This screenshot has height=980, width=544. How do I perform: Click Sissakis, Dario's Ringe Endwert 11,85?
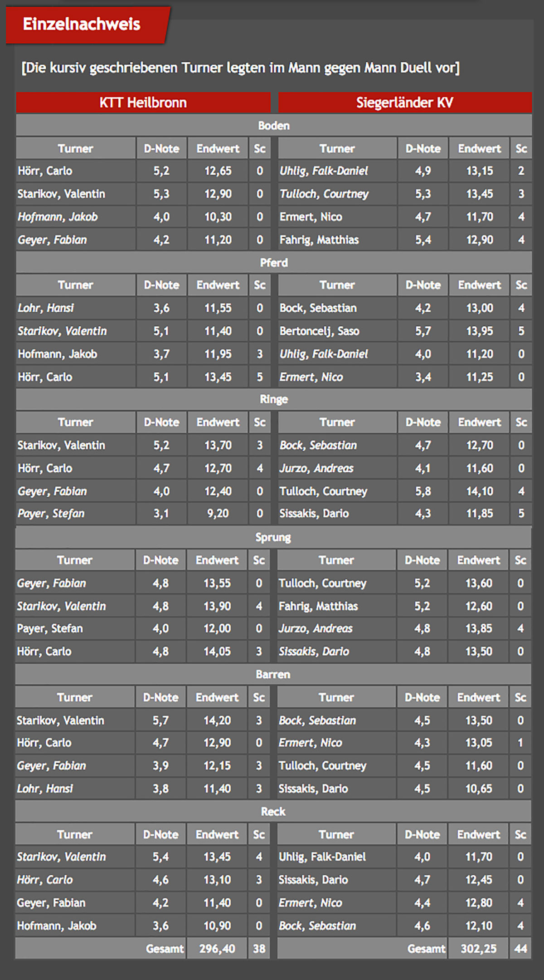tap(479, 514)
